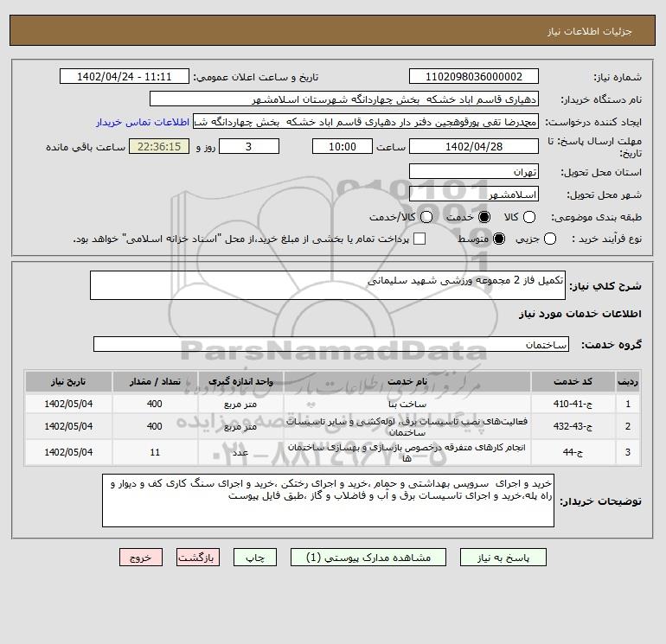Click service code ج-43-432
This screenshot has height=644, width=666.
(573, 426)
